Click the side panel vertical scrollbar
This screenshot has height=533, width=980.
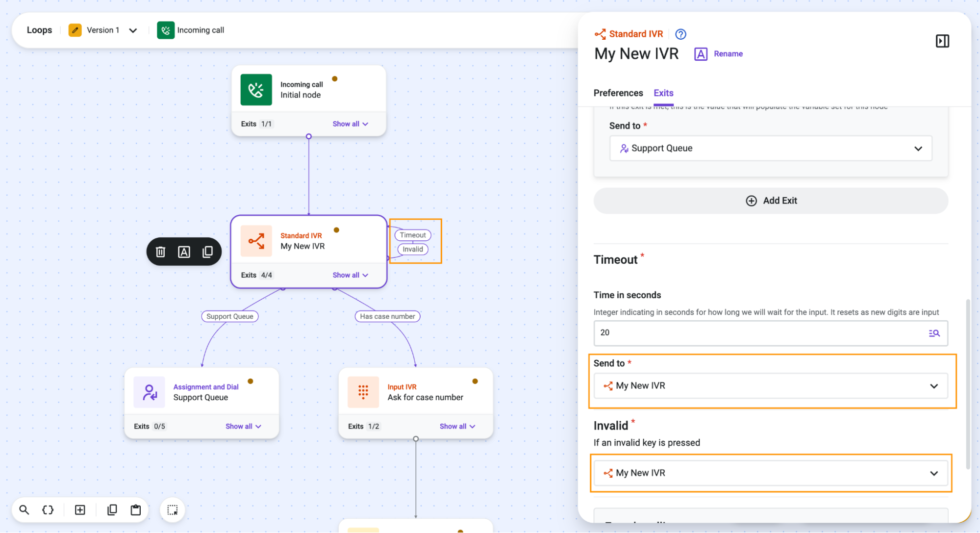coord(968,384)
